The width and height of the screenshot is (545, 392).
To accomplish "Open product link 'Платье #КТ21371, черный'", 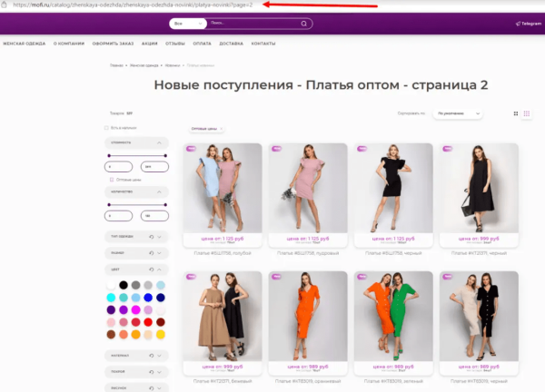I will [479, 253].
